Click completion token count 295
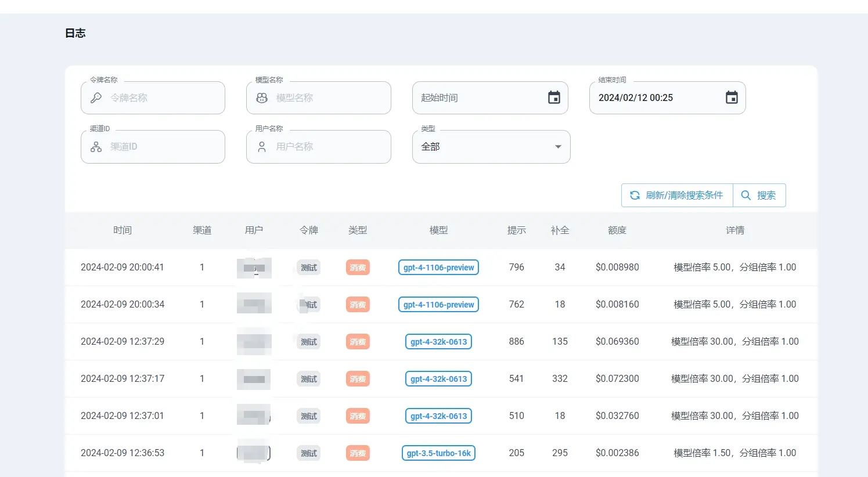 (560, 453)
